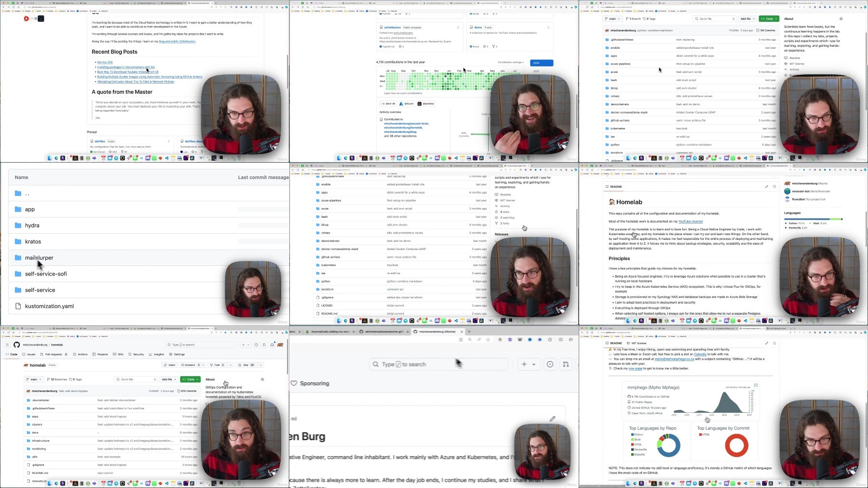Click Go to file field on homelab repo page
This screenshot has width=868, height=488.
coord(136,379)
